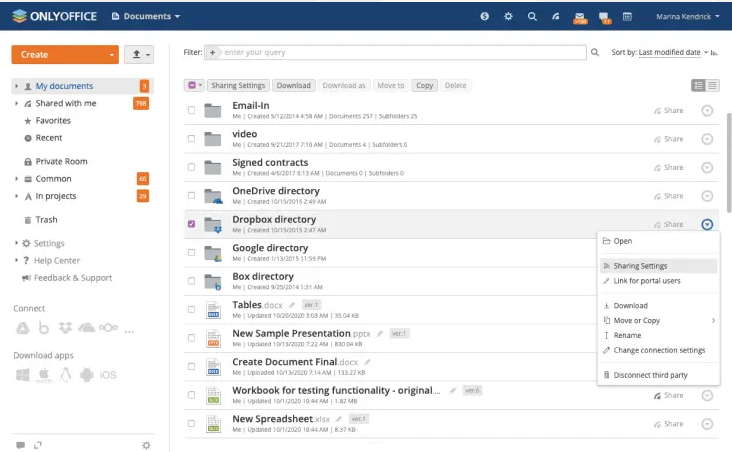Download the Linux desktop app
Viewport: 732px width, 452px height.
pos(66,375)
